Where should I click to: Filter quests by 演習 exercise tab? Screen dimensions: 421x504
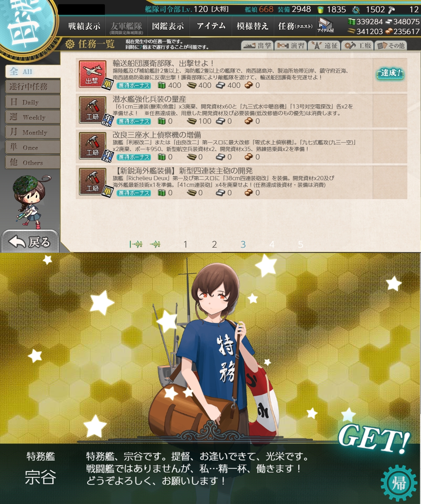point(290,46)
